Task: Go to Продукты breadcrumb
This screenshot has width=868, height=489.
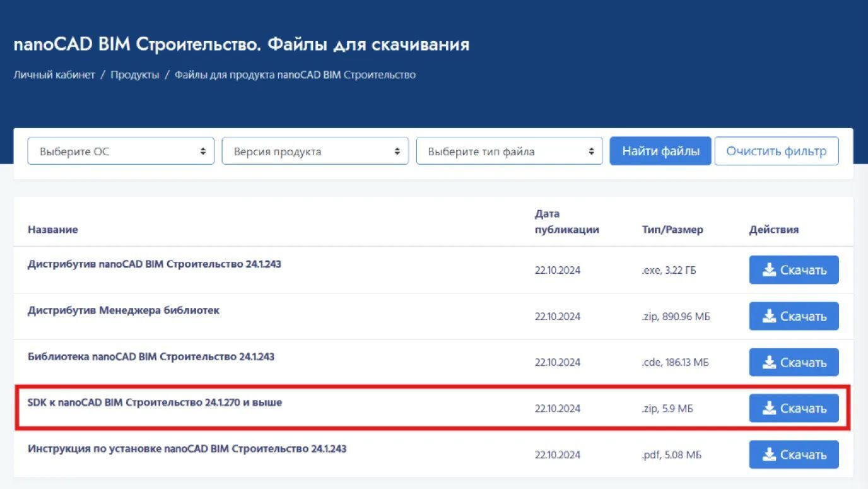Action: coord(135,74)
